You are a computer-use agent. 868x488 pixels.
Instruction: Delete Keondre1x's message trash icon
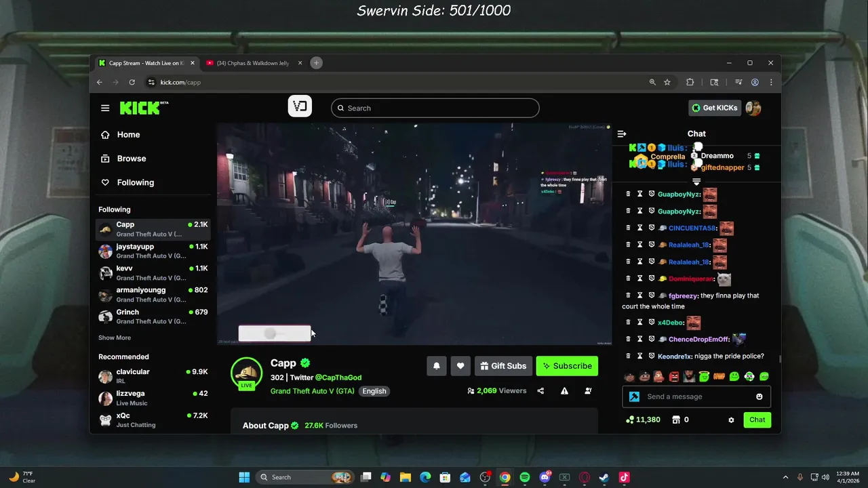pos(628,356)
